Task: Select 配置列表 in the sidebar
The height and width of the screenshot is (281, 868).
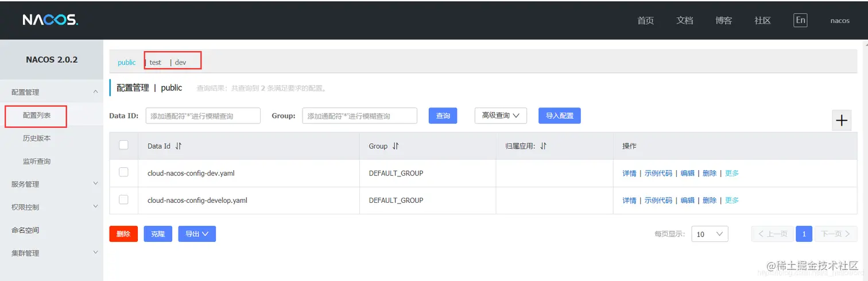Action: pos(37,116)
